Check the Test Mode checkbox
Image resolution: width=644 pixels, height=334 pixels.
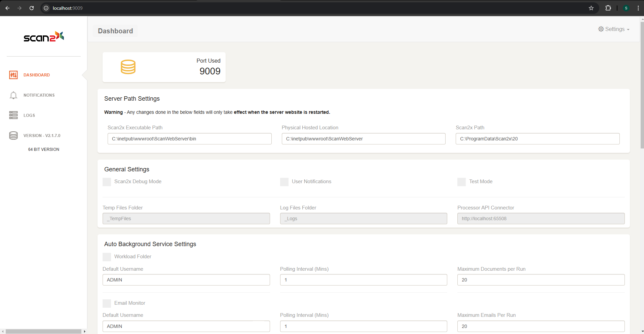coord(461,182)
